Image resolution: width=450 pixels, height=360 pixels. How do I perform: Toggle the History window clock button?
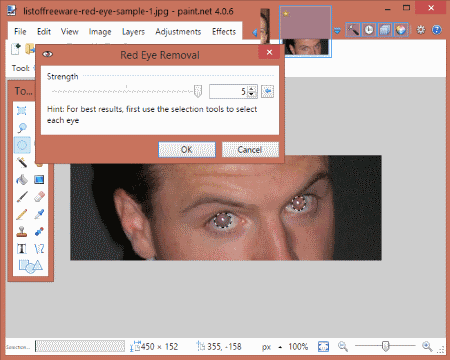click(369, 30)
